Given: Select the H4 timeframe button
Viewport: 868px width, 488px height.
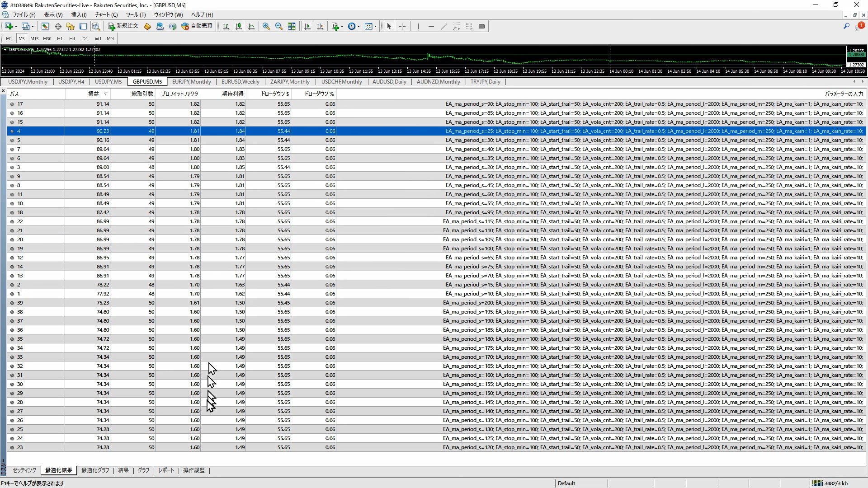Looking at the screenshot, I should click(x=72, y=38).
